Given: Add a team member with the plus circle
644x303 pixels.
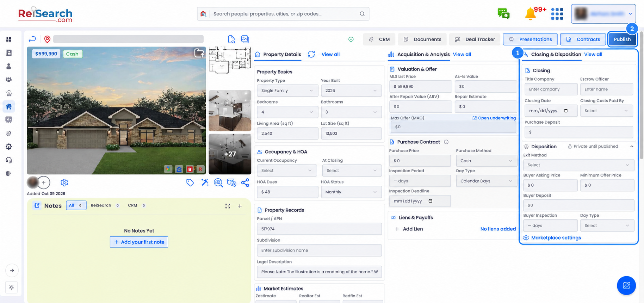Looking at the screenshot, I should [x=44, y=183].
